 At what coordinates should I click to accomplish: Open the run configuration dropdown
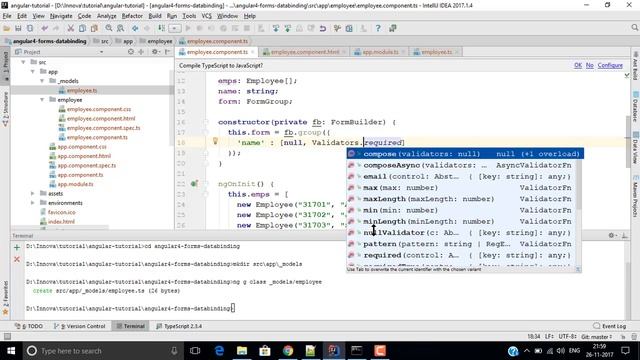pos(175,28)
